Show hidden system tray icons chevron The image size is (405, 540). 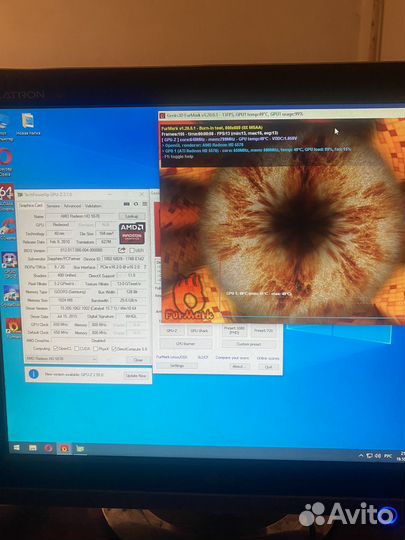coord(361,456)
